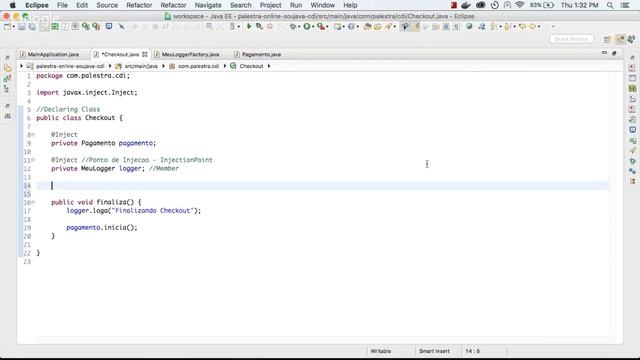Expand breadcrumb arrow before src/main/java
640x360 pixels.
pos(110,66)
